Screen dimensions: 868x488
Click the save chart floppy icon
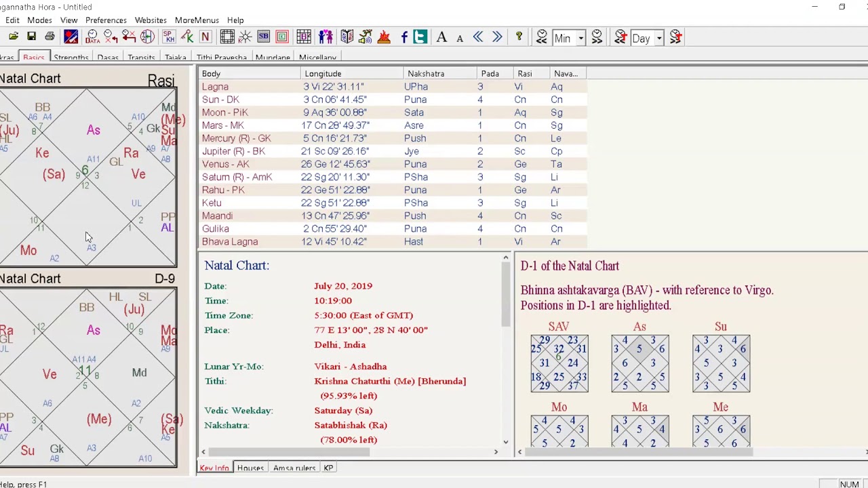point(31,37)
